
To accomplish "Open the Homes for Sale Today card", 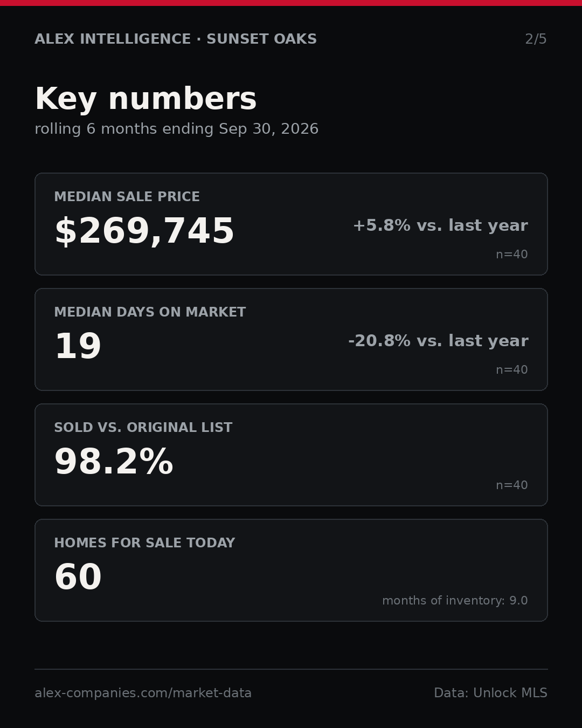I will click(x=291, y=570).
